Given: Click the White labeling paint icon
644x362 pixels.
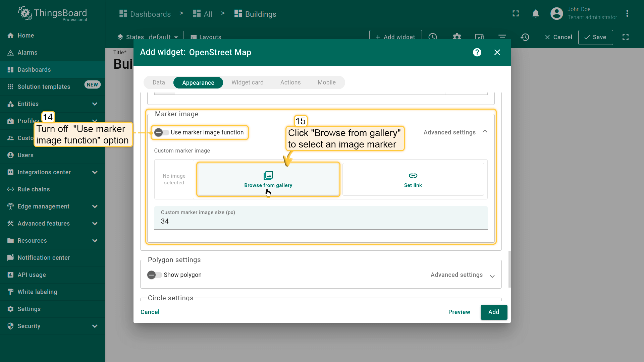Looking at the screenshot, I should tap(10, 292).
